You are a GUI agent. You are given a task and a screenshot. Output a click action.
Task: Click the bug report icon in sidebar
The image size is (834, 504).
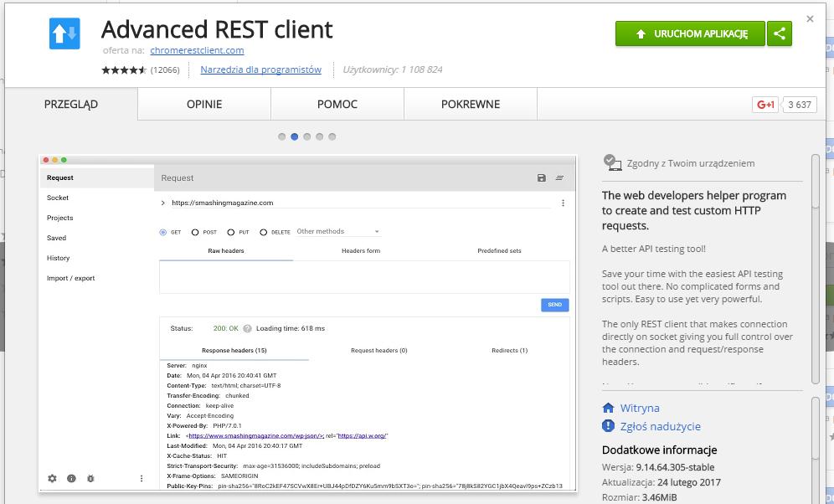90,479
